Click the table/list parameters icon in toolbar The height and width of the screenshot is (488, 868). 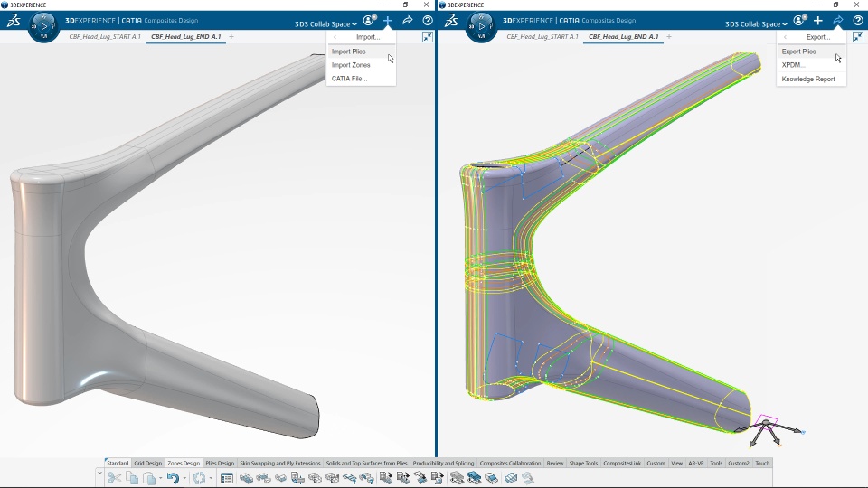click(226, 478)
